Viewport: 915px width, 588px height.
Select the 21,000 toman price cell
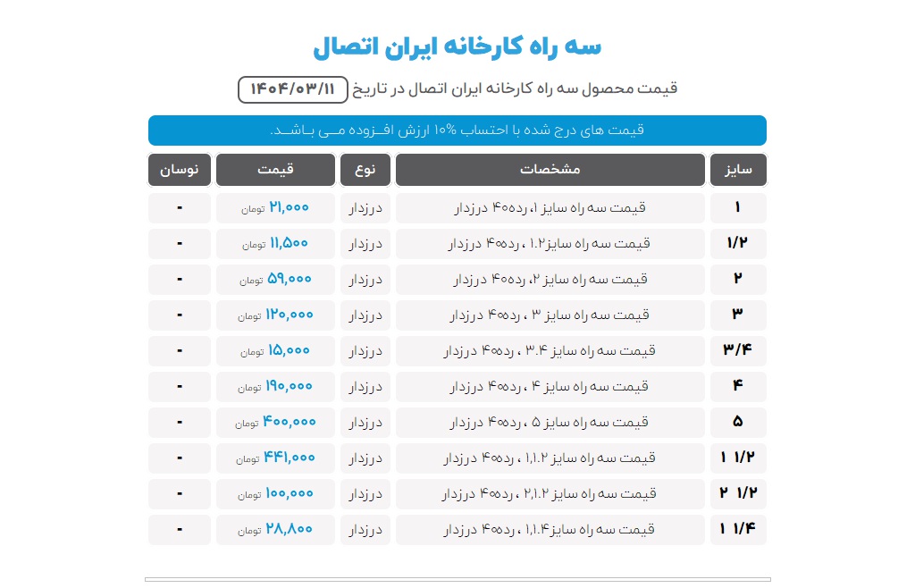coord(275,208)
